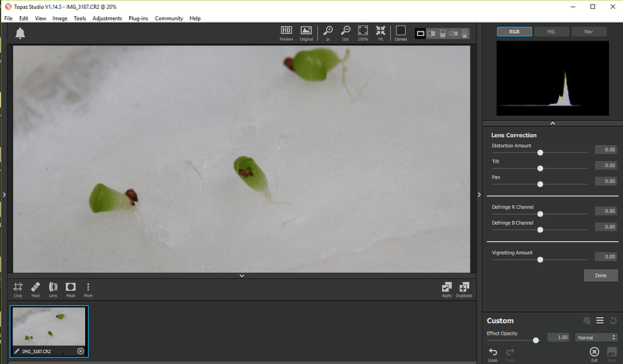Switch to the HSL histogram tab

point(552,31)
